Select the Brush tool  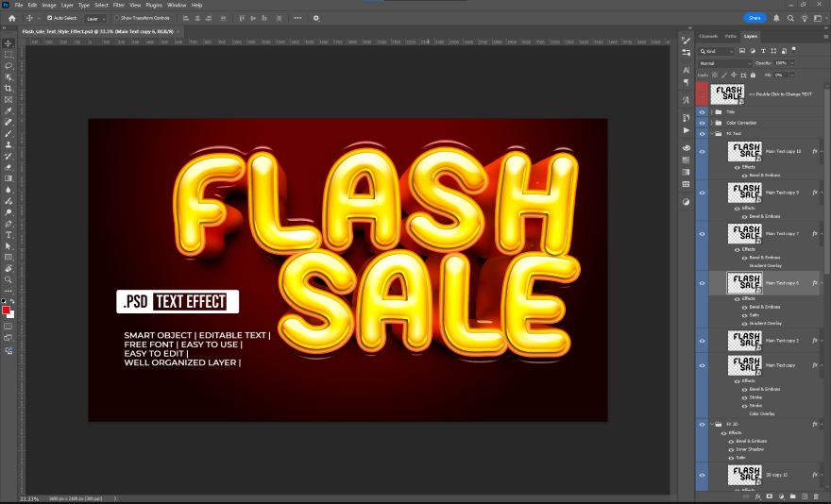pyautogui.click(x=8, y=133)
